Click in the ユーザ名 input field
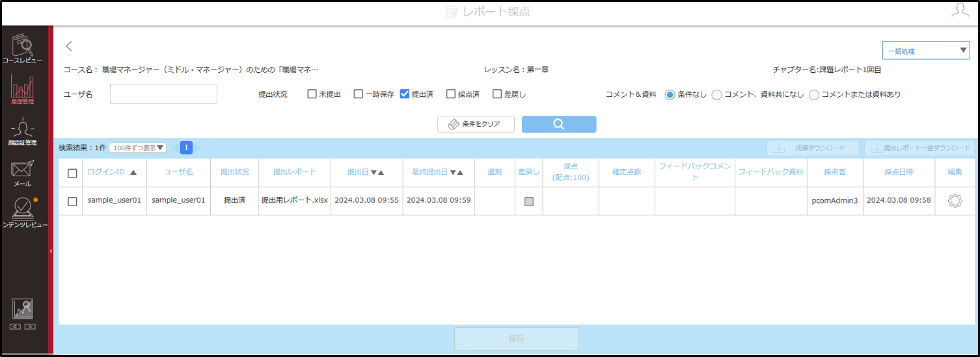The image size is (980, 357). [163, 94]
